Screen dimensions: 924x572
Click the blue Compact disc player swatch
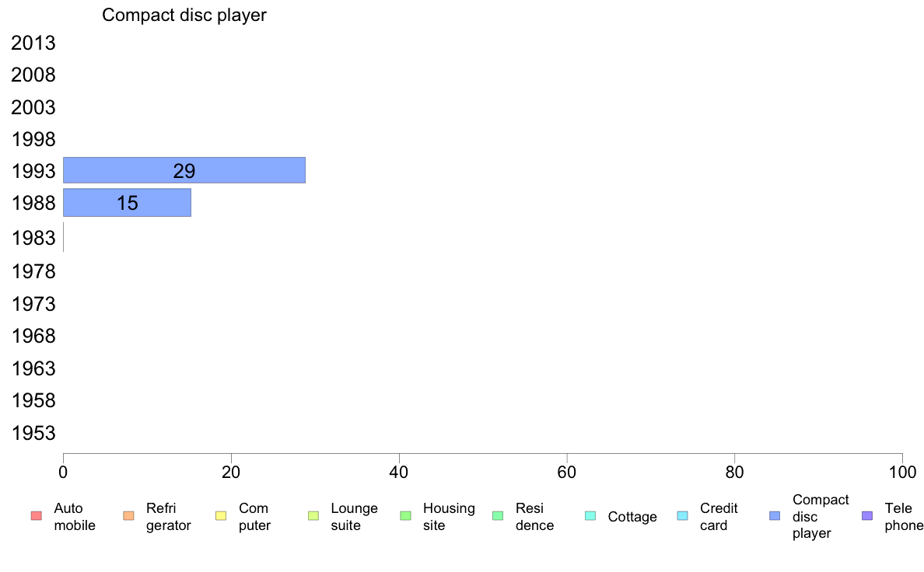tap(775, 516)
